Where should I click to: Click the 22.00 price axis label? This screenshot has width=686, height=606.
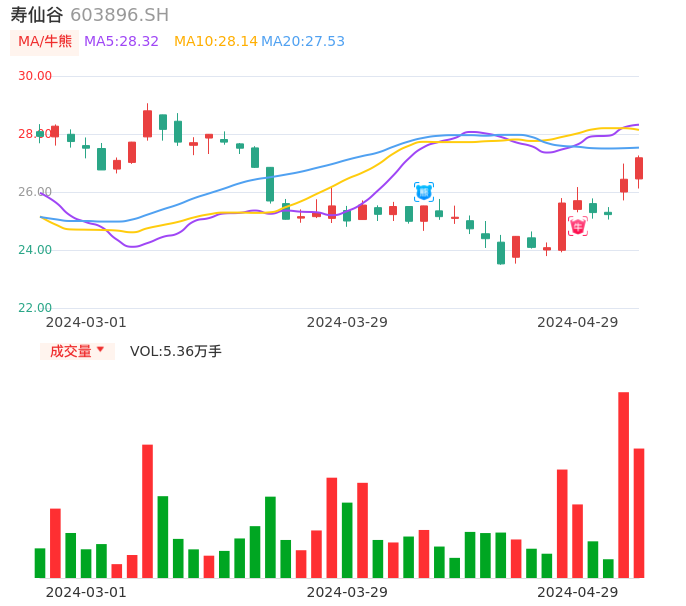coord(35,308)
